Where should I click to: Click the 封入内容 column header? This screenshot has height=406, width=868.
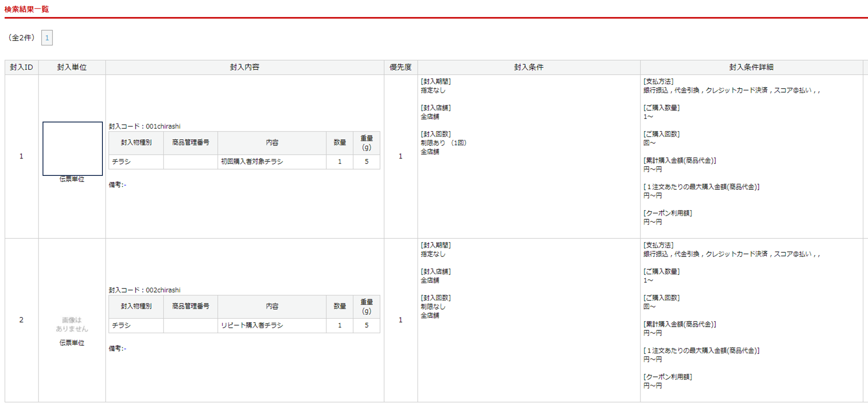tap(245, 67)
